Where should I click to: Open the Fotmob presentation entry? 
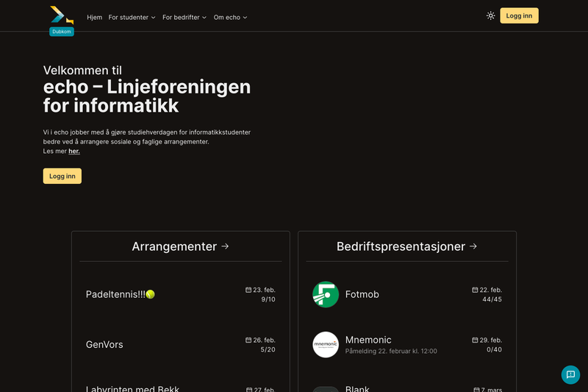pyautogui.click(x=407, y=294)
